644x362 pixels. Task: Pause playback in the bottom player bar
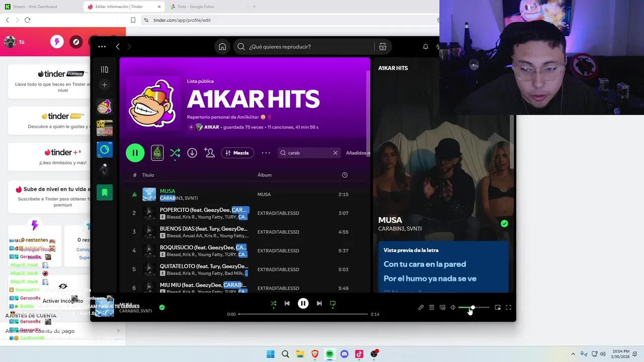(303, 304)
